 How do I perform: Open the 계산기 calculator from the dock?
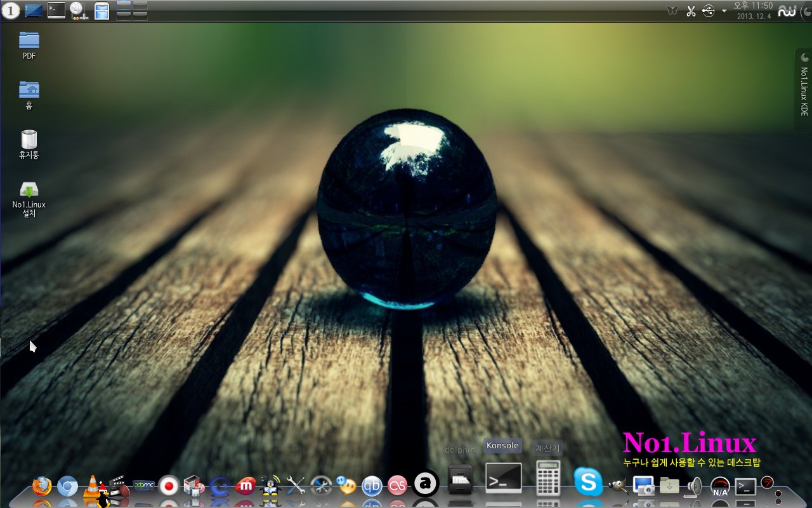click(548, 478)
